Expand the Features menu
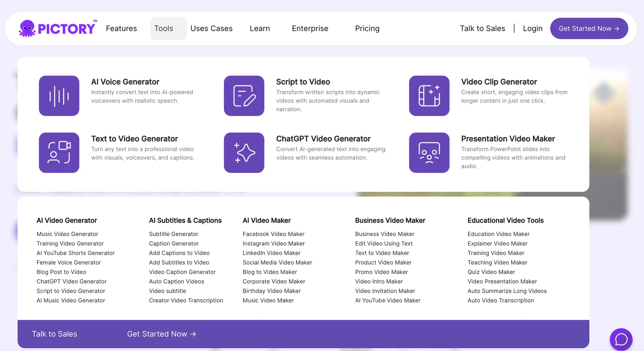This screenshot has width=644, height=351. (x=121, y=29)
